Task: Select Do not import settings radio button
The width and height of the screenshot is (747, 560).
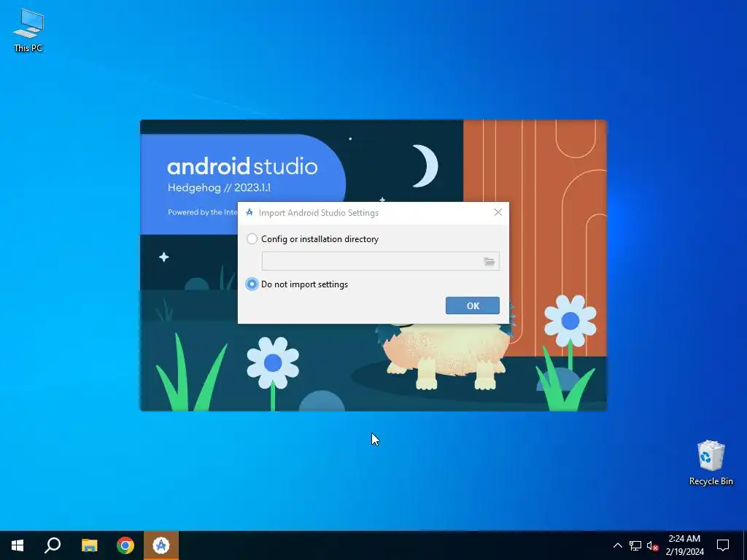Action: click(252, 284)
